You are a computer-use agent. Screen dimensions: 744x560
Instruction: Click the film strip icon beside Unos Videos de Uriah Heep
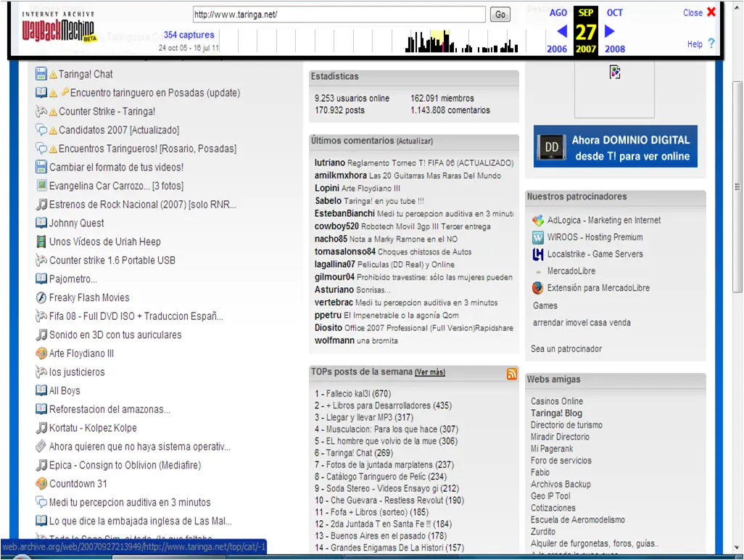tap(42, 241)
